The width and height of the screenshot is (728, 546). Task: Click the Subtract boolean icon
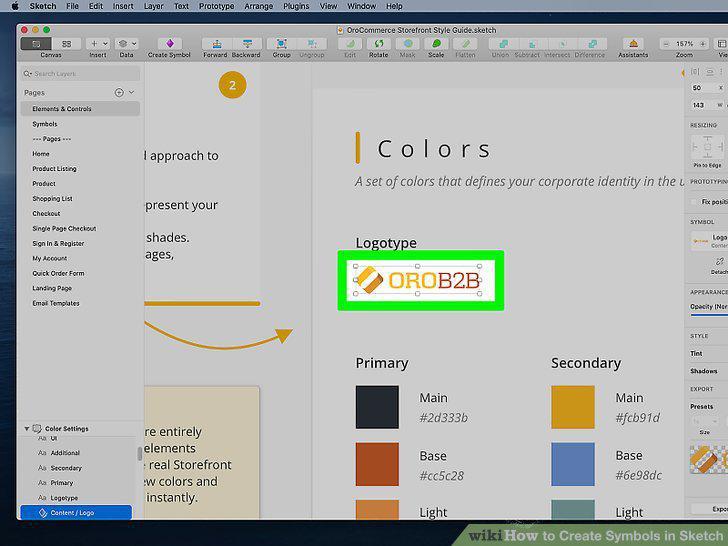point(533,44)
